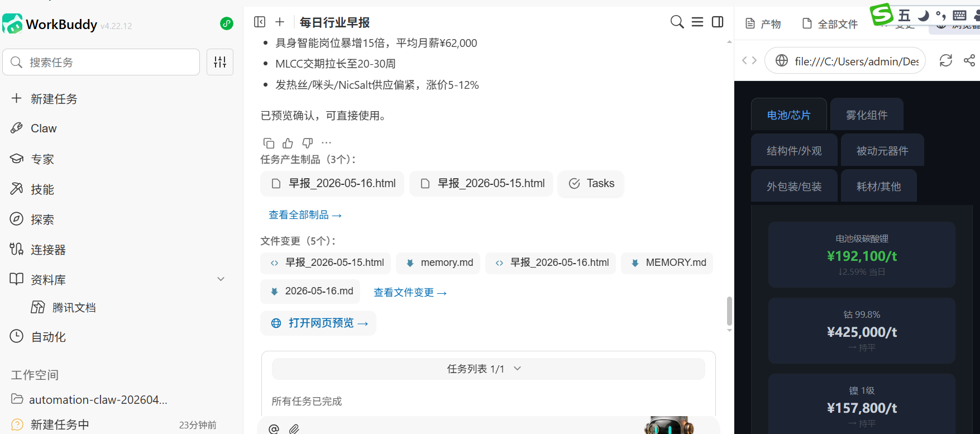Image resolution: width=980 pixels, height=434 pixels.
Task: Toggle the Sogou moon half-width icon
Action: point(924,16)
